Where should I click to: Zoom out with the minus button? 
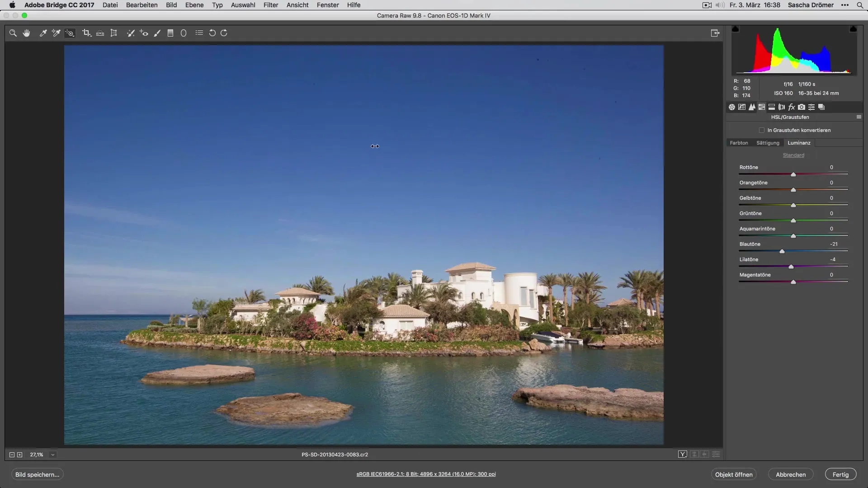pos(12,455)
